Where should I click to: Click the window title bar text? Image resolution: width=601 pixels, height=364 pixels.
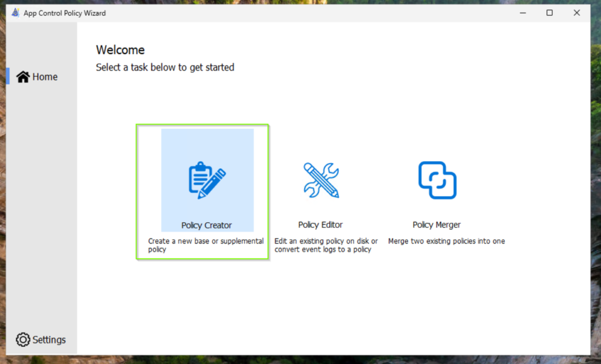(x=65, y=13)
